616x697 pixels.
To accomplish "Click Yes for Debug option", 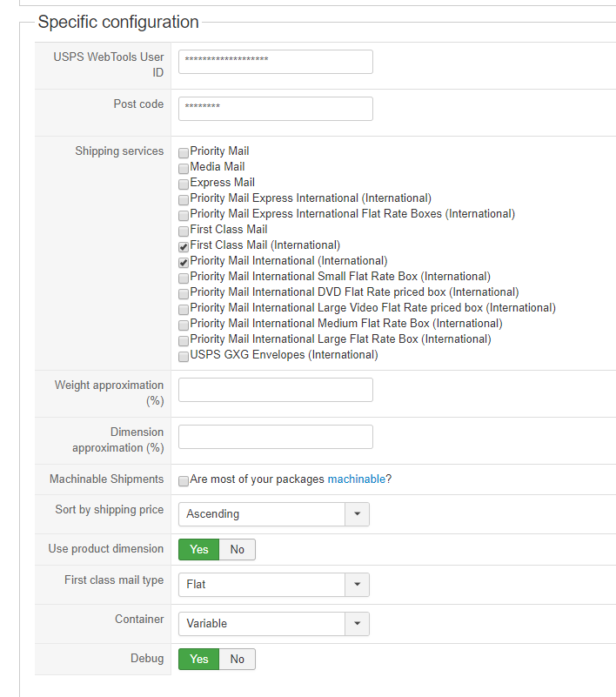I will tap(199, 660).
